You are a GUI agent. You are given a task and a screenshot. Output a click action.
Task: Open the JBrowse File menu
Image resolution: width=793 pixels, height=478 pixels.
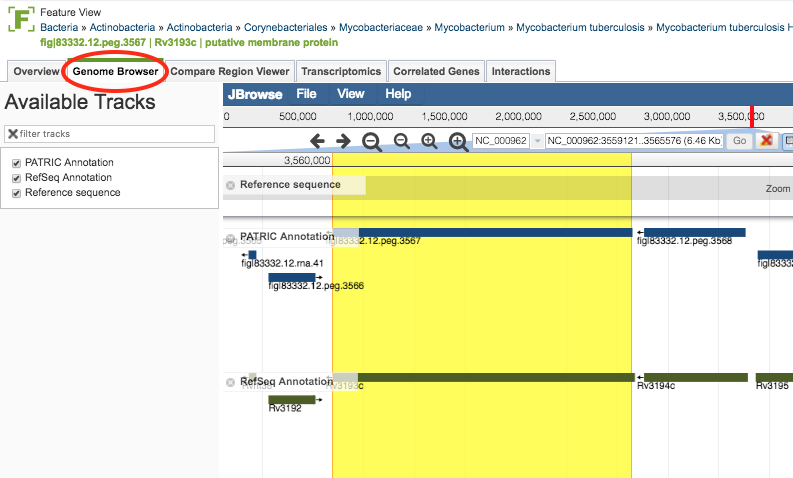[x=306, y=94]
